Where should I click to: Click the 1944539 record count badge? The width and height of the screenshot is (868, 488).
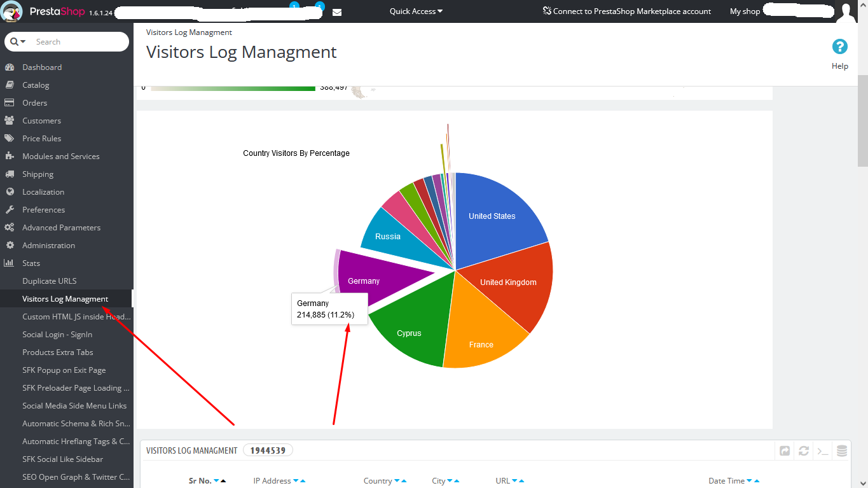268,450
